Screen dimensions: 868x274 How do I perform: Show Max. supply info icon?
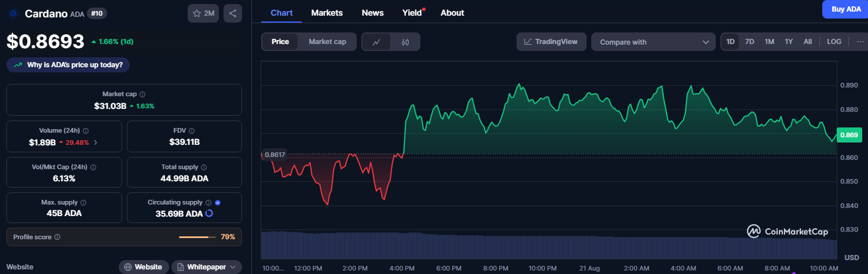83,203
